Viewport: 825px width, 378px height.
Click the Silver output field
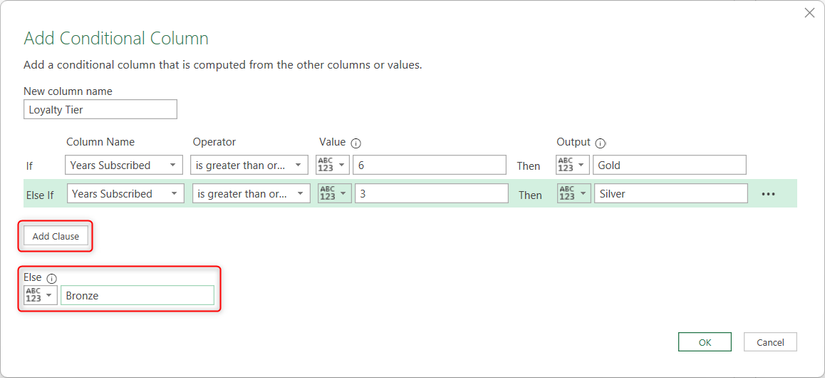671,194
